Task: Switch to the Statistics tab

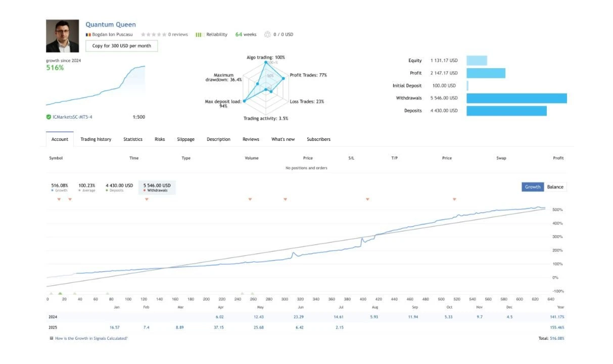Action: click(133, 139)
